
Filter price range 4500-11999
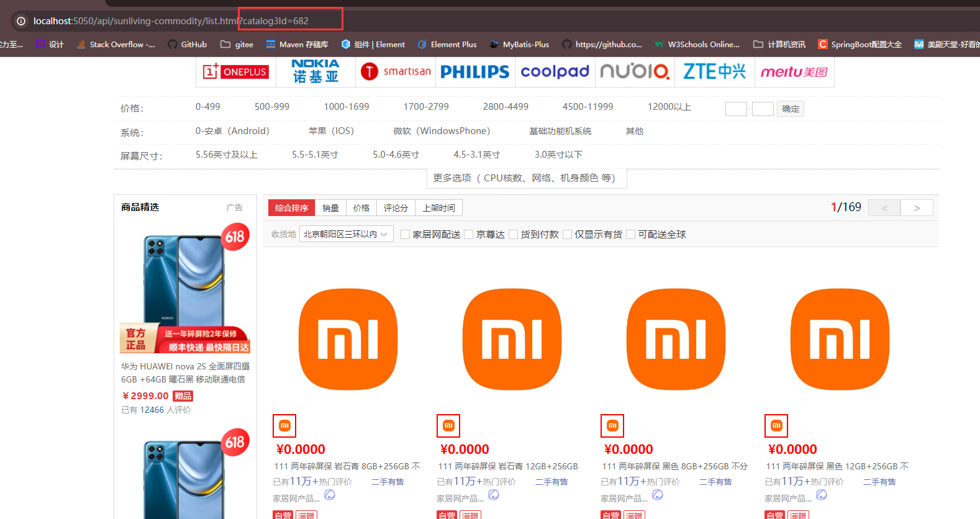[x=588, y=107]
